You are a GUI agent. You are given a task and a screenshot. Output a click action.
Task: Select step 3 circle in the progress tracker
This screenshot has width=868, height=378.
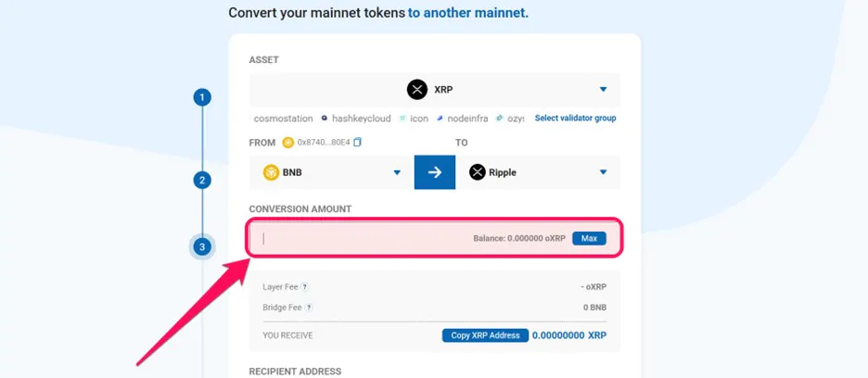pyautogui.click(x=202, y=246)
